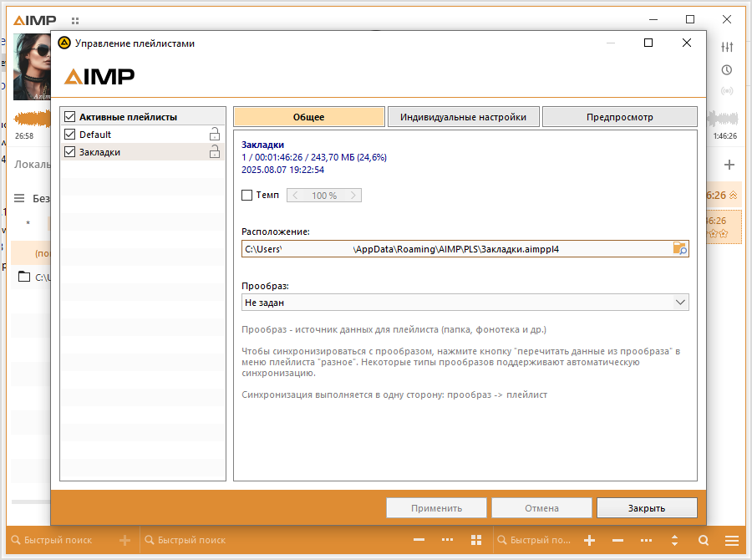Open the hamburger menu beside 'Без'

tap(19, 198)
